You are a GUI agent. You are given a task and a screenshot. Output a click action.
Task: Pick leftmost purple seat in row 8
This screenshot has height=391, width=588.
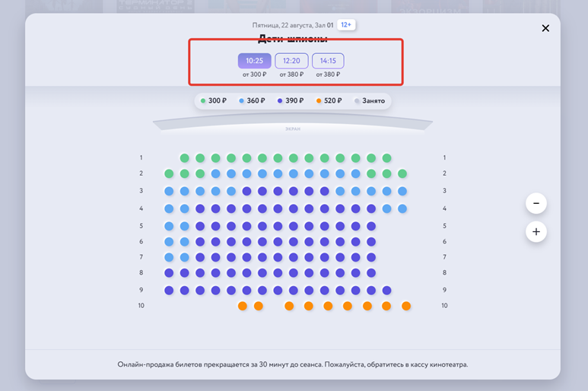[169, 273]
